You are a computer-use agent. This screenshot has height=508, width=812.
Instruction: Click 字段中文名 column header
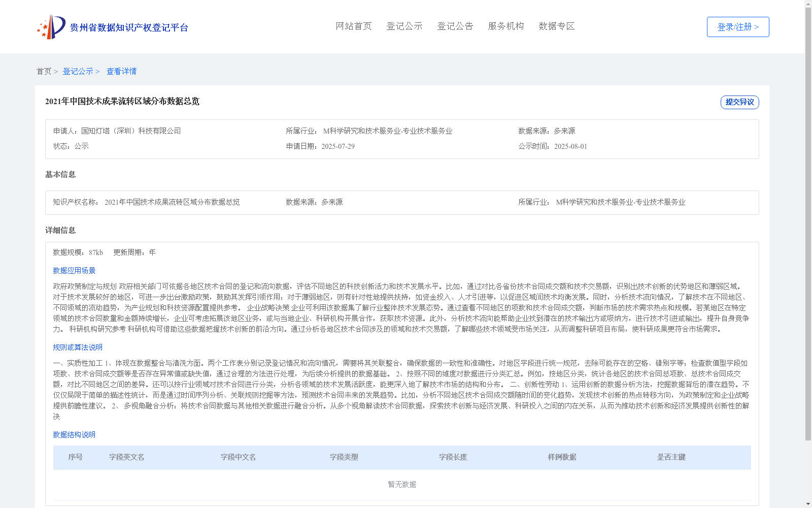pos(239,457)
